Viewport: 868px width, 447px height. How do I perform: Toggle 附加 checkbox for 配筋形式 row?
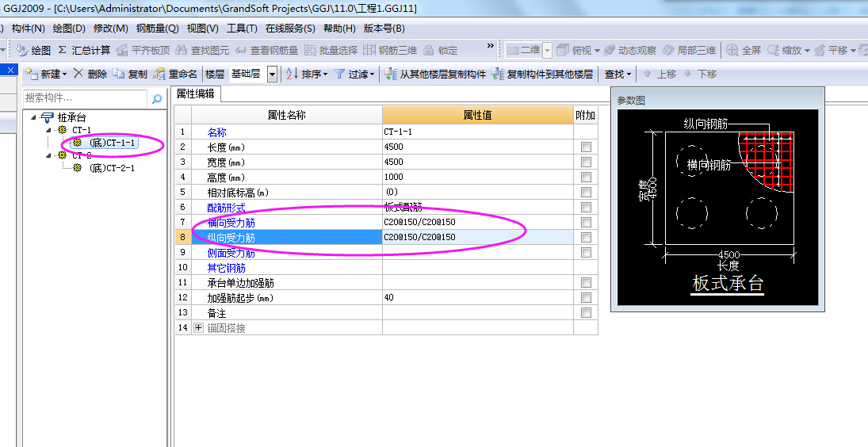587,208
